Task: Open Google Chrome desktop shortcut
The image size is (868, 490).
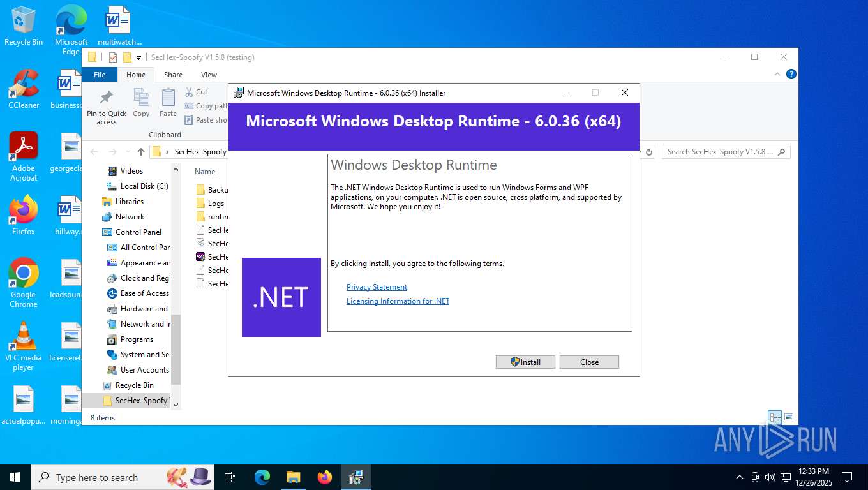Action: (x=24, y=283)
